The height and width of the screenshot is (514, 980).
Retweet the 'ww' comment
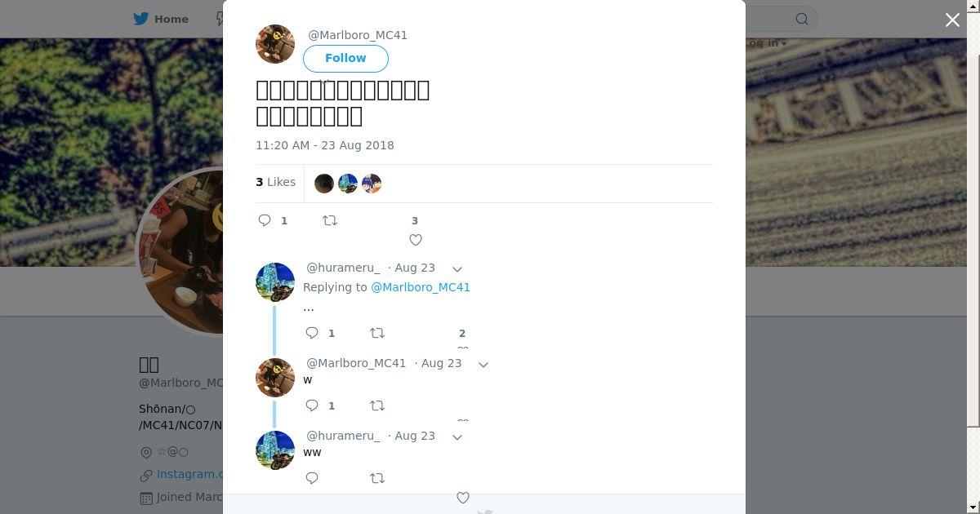pos(377,478)
